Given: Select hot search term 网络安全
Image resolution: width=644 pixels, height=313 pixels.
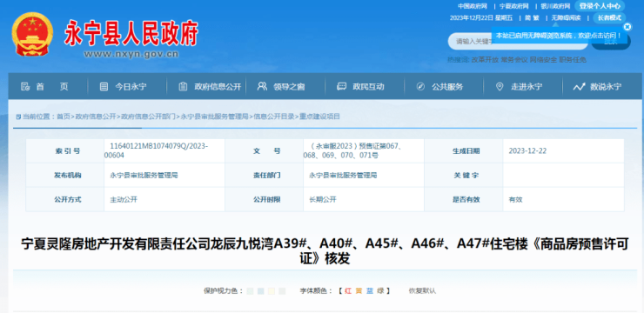Looking at the screenshot, I should 543,60.
